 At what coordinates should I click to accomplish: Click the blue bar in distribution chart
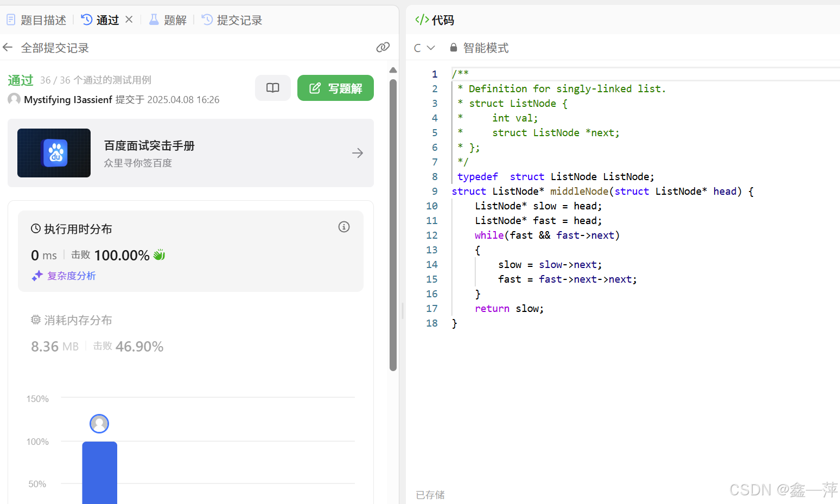100,473
